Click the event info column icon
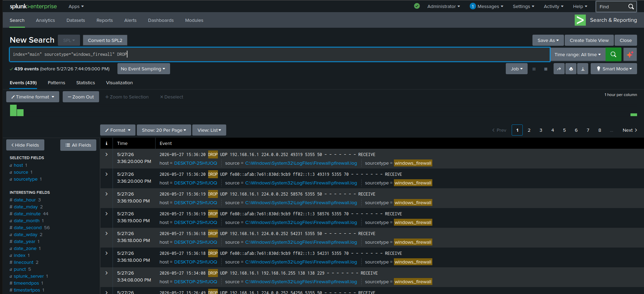 click(106, 143)
